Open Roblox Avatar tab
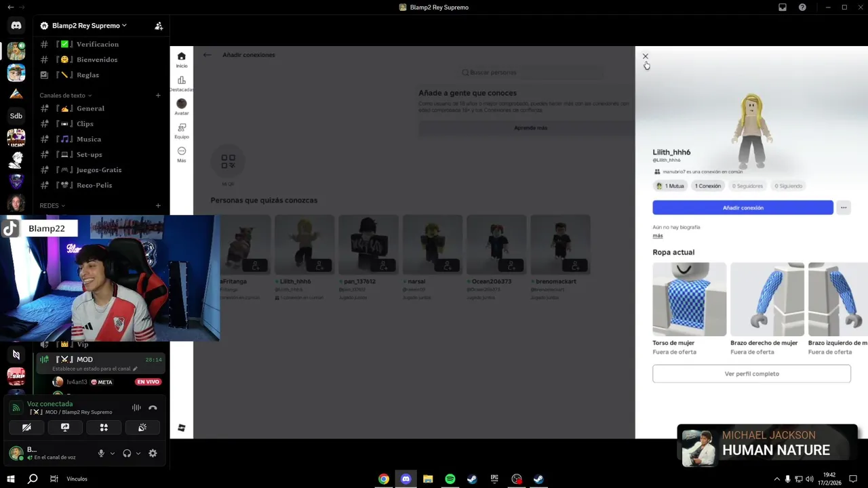 coord(181,107)
